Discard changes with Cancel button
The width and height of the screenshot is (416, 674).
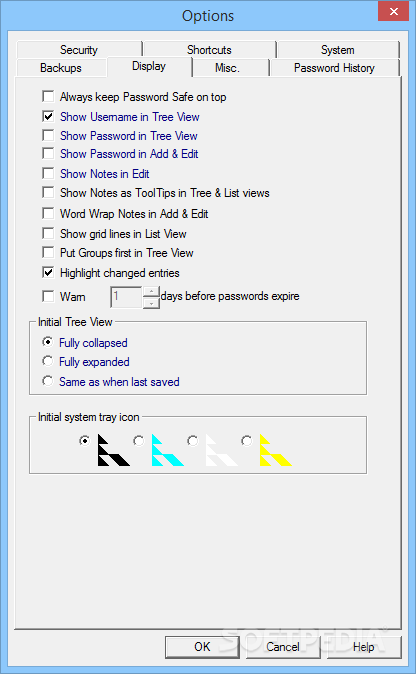tap(283, 647)
